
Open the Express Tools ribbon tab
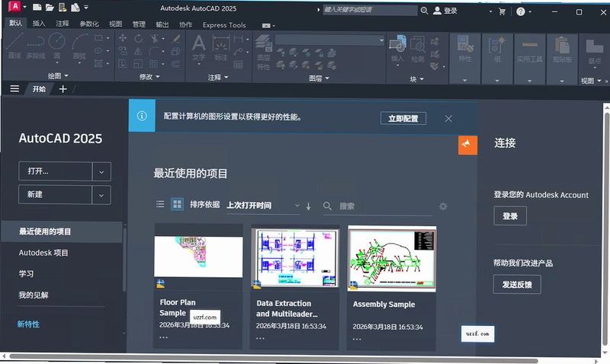224,25
